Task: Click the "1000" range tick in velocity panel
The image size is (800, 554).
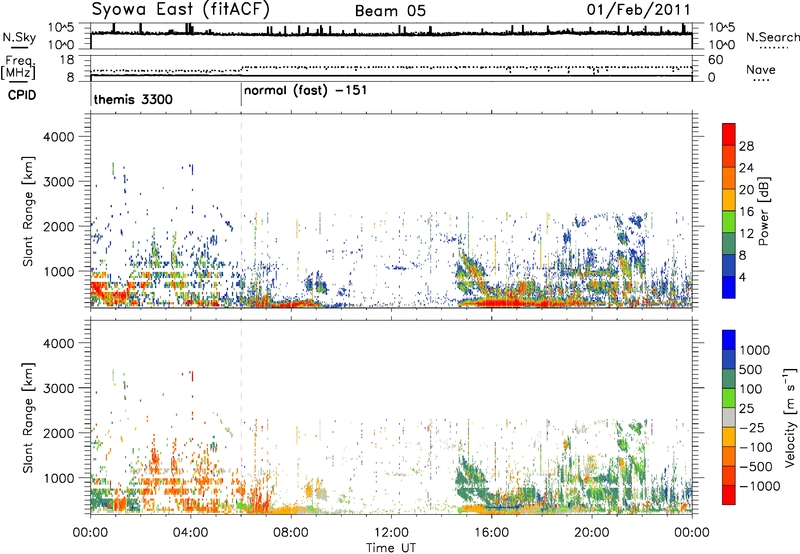Action: coord(59,478)
